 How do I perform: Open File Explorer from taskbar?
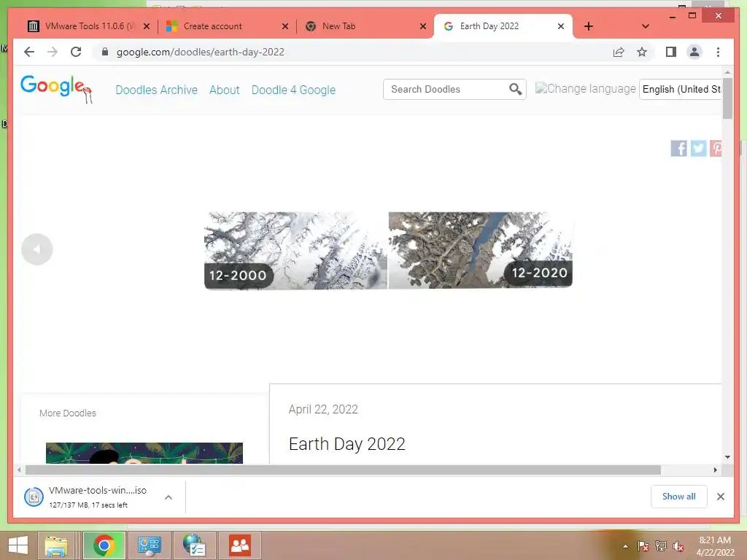(x=55, y=545)
